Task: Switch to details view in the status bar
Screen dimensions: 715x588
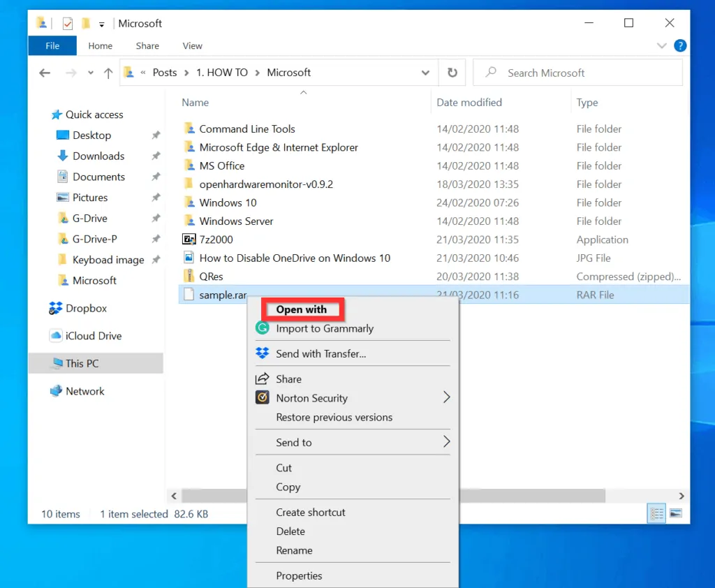Action: tap(656, 513)
